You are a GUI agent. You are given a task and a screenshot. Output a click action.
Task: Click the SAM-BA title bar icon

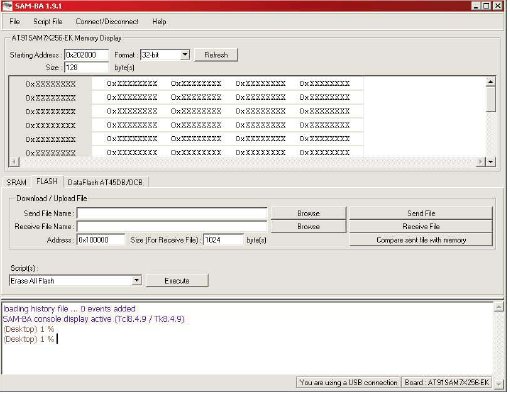point(7,6)
